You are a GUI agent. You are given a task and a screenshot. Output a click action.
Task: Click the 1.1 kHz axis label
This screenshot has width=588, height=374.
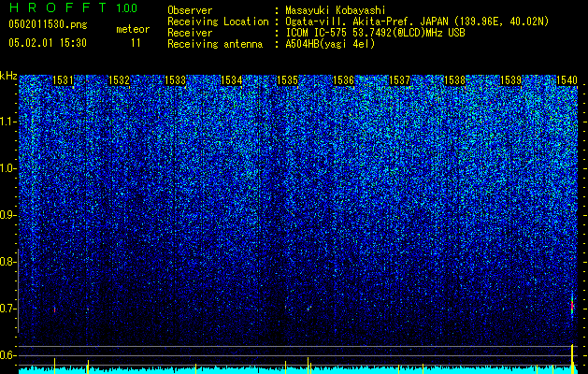pos(7,122)
